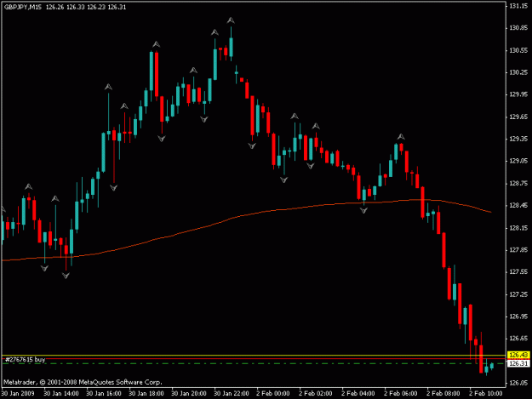Click the 128.45 price axis label
Image resolution: width=532 pixels, height=399 pixels.
(x=518, y=205)
